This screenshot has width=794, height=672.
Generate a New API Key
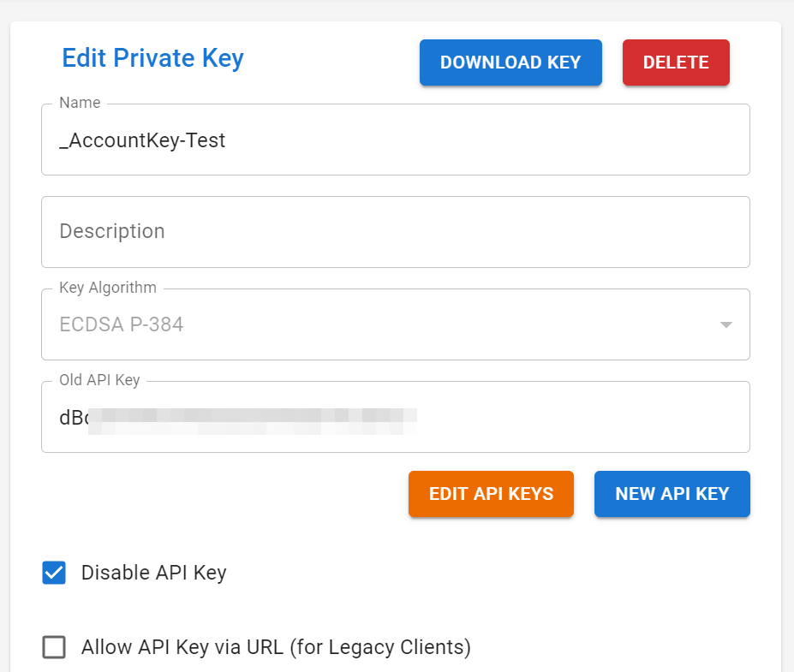point(672,494)
